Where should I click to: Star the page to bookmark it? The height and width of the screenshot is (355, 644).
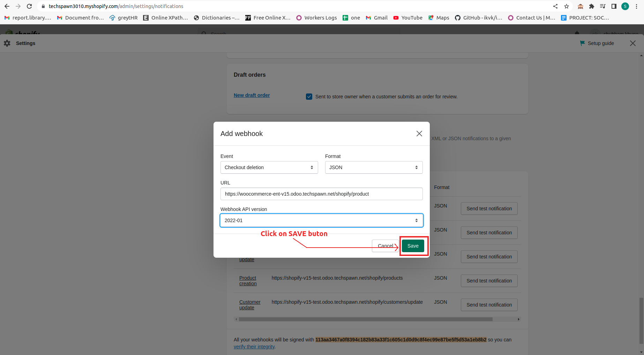coord(567,6)
